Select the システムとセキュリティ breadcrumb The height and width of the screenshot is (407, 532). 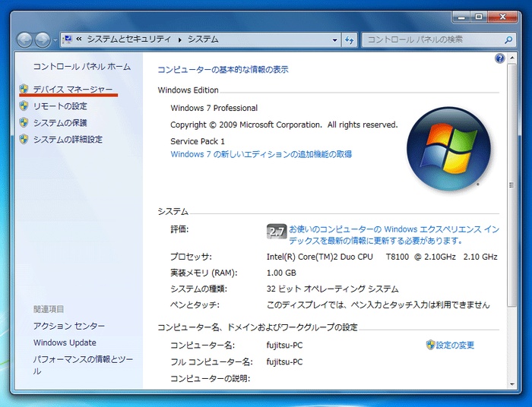[129, 39]
